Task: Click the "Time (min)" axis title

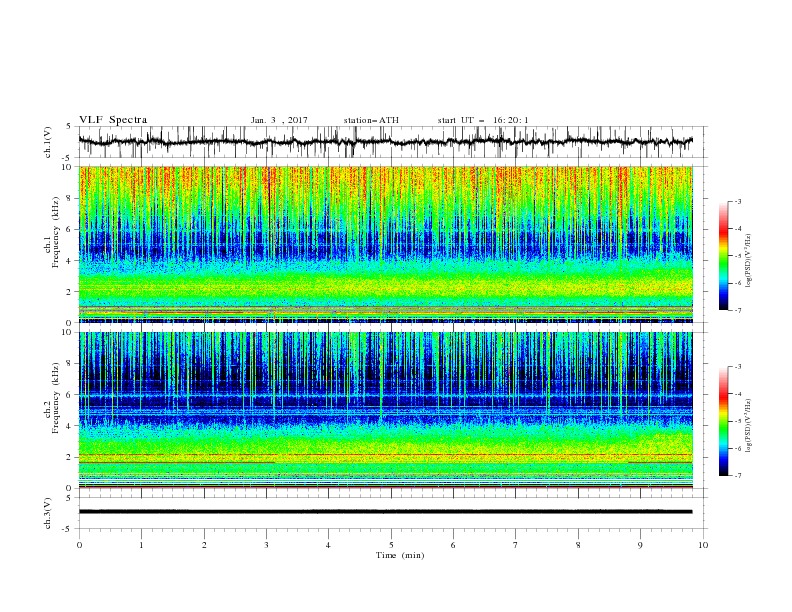Action: pos(400,555)
